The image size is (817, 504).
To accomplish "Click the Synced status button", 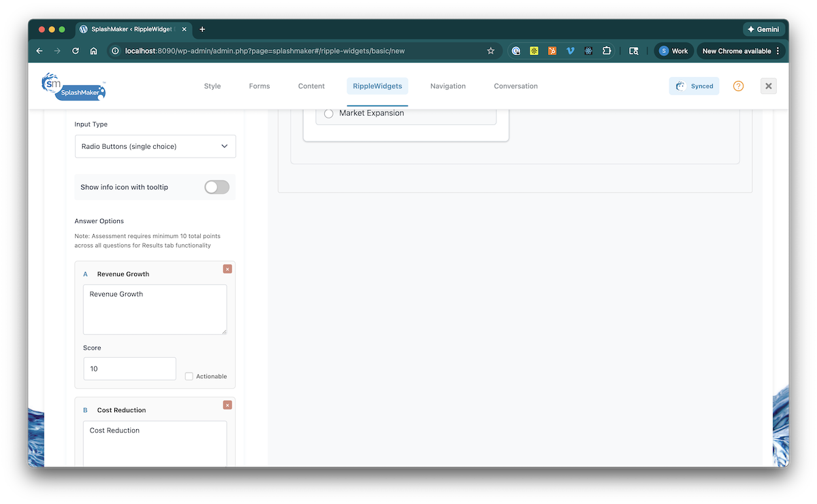I will 694,86.
